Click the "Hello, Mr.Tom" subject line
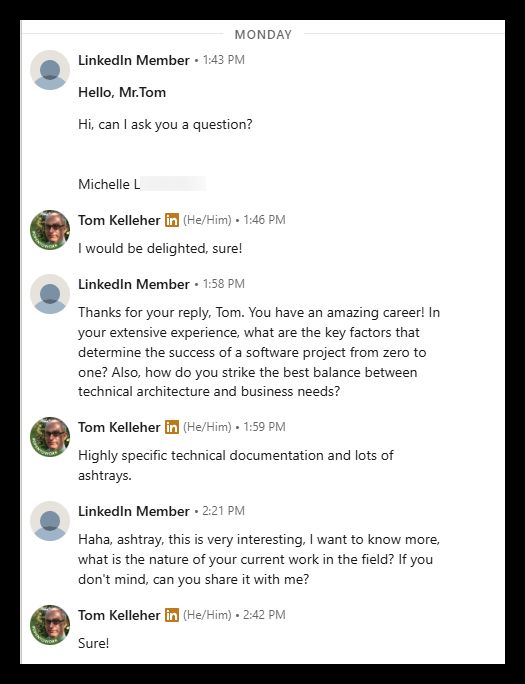 point(122,92)
